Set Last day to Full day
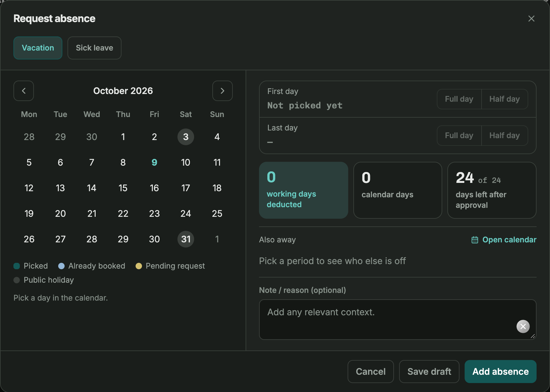 click(459, 136)
